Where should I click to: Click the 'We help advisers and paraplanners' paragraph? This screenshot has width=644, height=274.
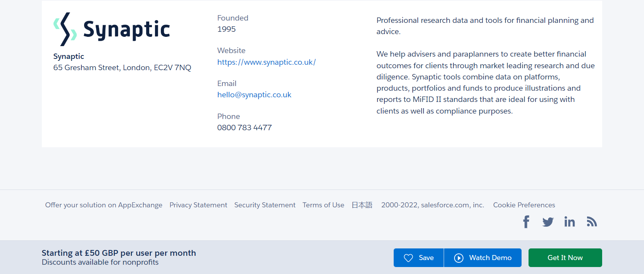[486, 83]
